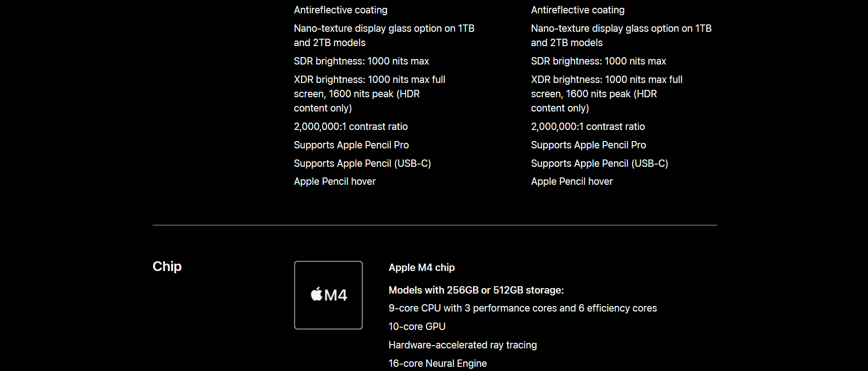Click left column Antireflective coating text
Image resolution: width=868 pixels, height=371 pixels.
(x=341, y=10)
